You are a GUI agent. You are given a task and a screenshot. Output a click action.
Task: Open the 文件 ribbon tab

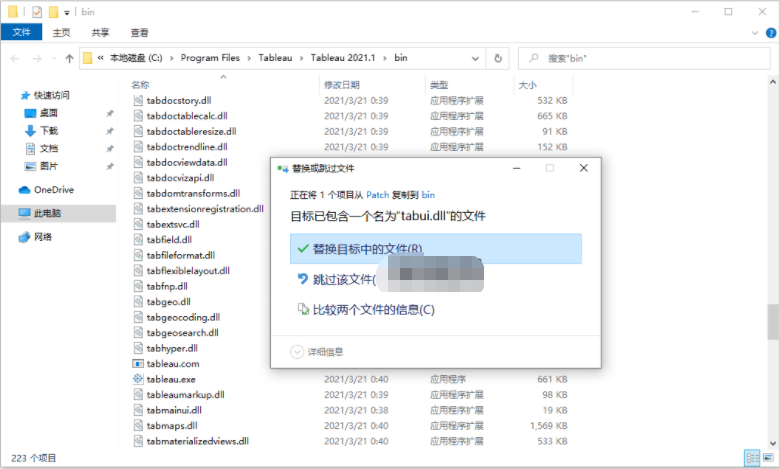point(21,32)
